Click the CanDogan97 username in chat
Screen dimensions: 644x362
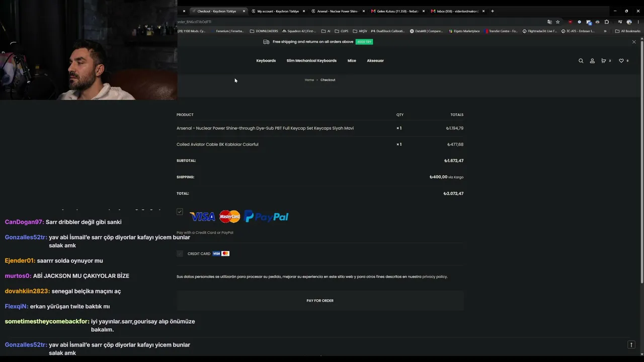[x=24, y=222]
